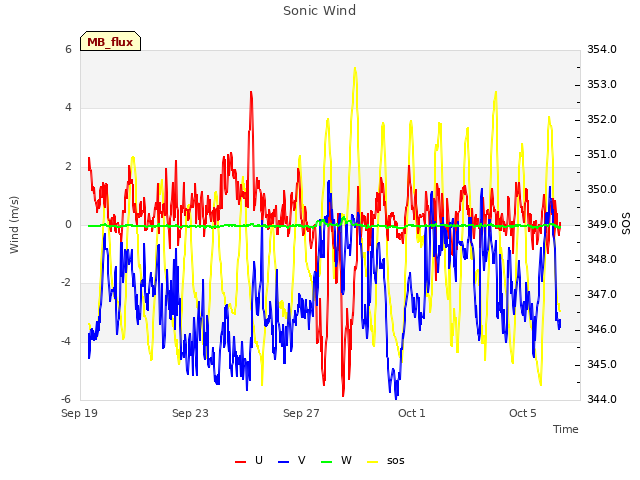
Task: Click the green W legend color marker
Action: [327, 462]
